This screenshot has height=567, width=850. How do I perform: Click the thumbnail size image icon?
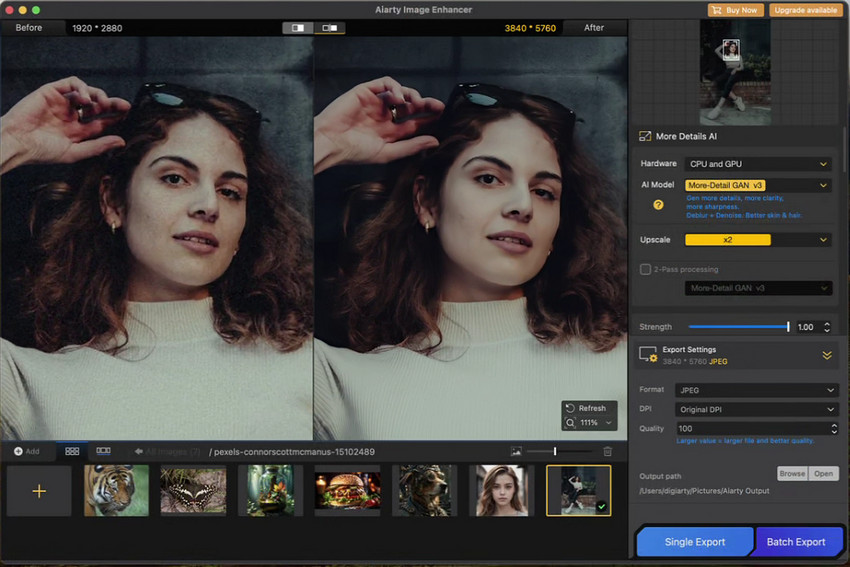tap(516, 451)
